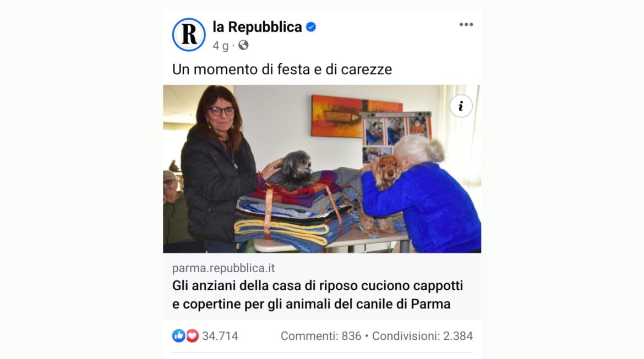644x359 pixels.
Task: Open the article headline about Parma kennel
Action: tap(317, 295)
